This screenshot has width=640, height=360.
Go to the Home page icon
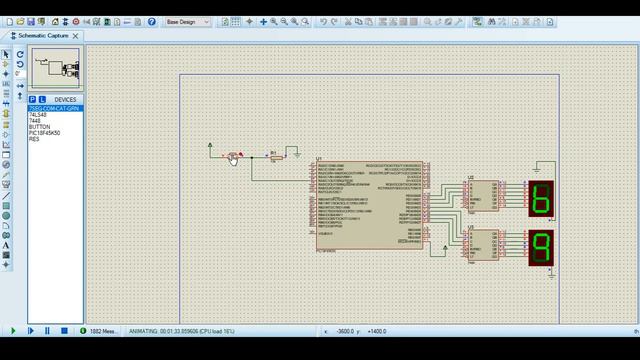[x=55, y=22]
